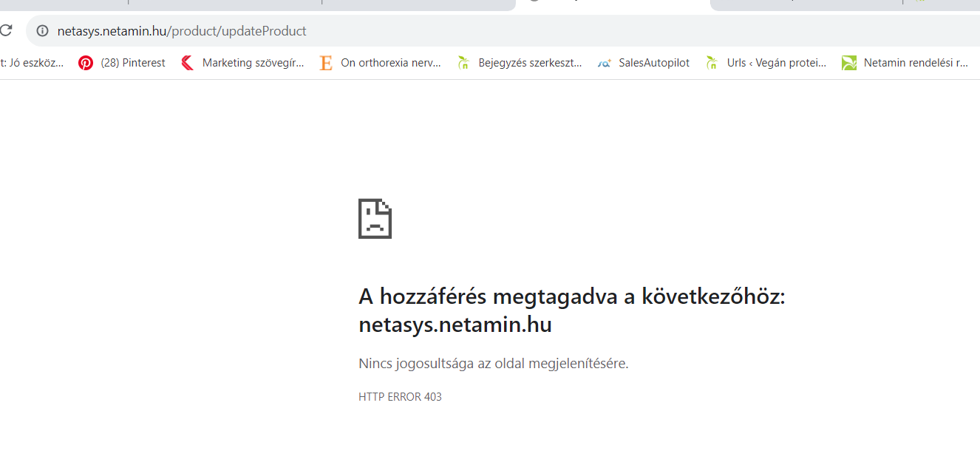Click the sad page error icon
980x465 pixels.
375,218
